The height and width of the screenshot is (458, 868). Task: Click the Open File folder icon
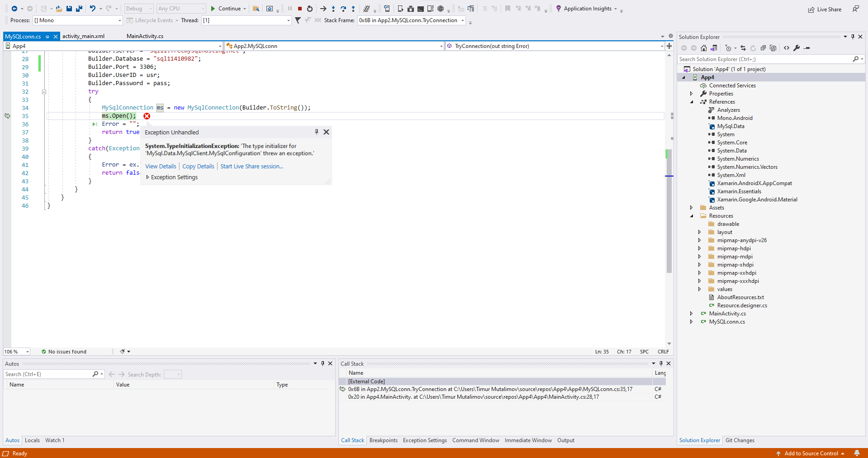coord(59,9)
